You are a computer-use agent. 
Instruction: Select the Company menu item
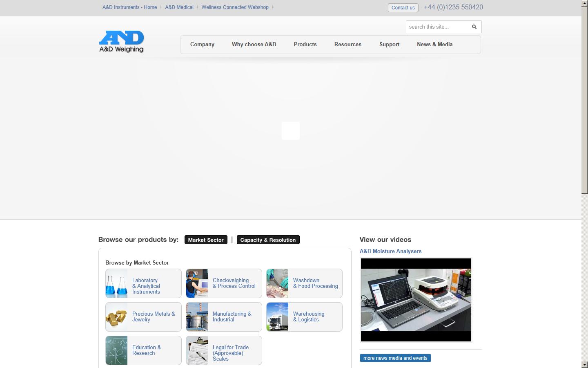point(202,44)
